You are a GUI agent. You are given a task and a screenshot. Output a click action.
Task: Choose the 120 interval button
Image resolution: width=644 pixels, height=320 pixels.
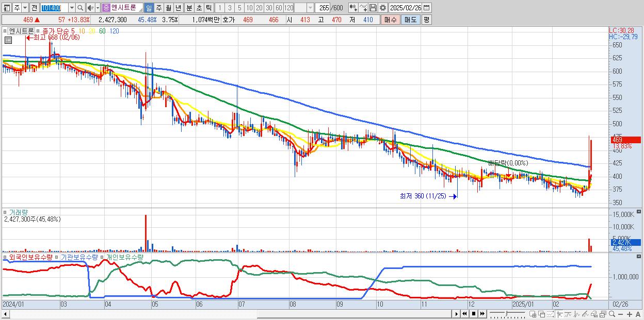pyautogui.click(x=289, y=8)
